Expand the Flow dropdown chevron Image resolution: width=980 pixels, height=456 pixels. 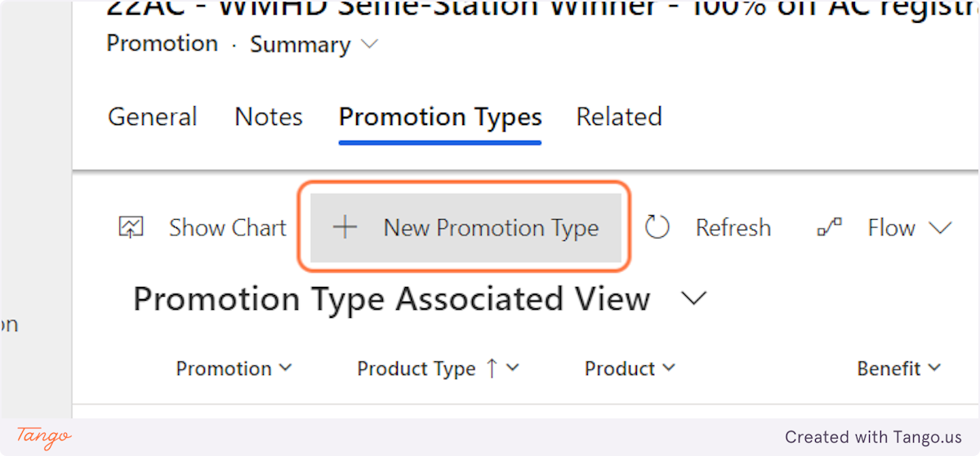[x=940, y=228]
